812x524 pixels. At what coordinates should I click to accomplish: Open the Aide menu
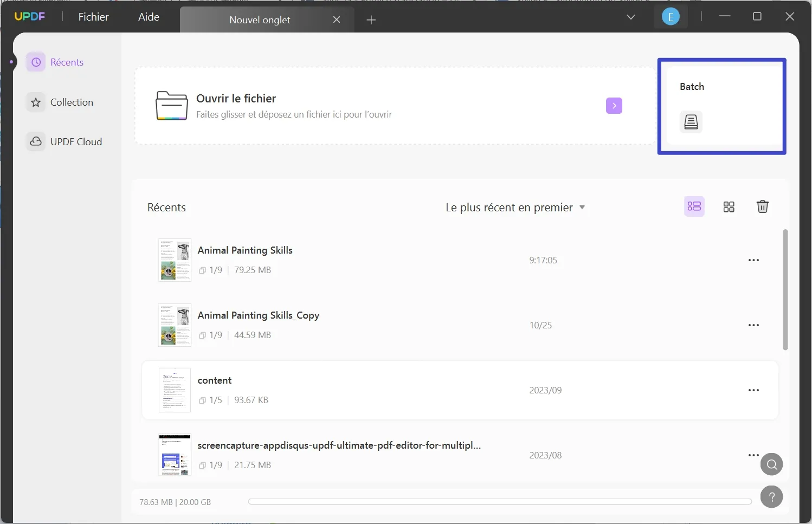click(x=149, y=17)
